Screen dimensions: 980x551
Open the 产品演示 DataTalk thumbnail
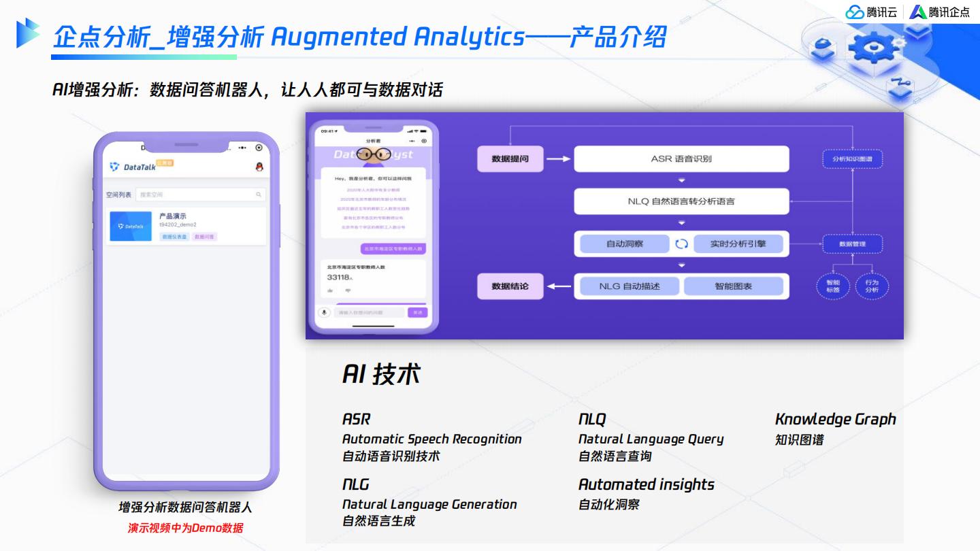pos(131,226)
